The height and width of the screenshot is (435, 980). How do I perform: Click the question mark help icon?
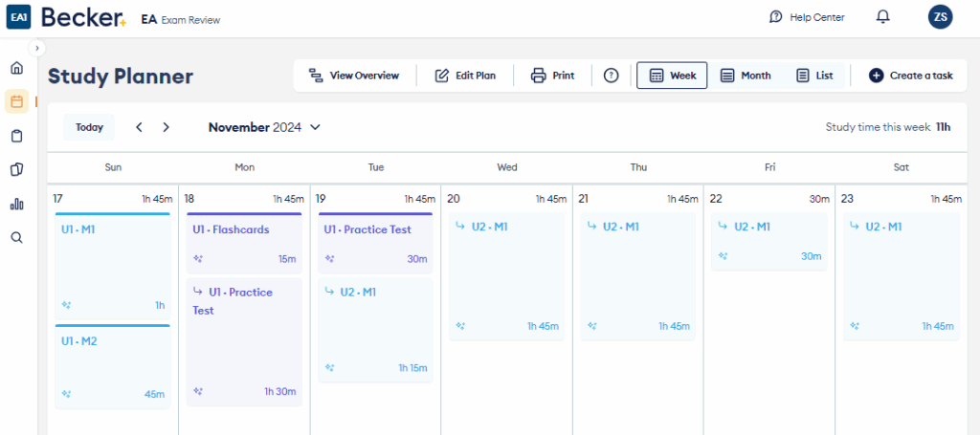[611, 76]
